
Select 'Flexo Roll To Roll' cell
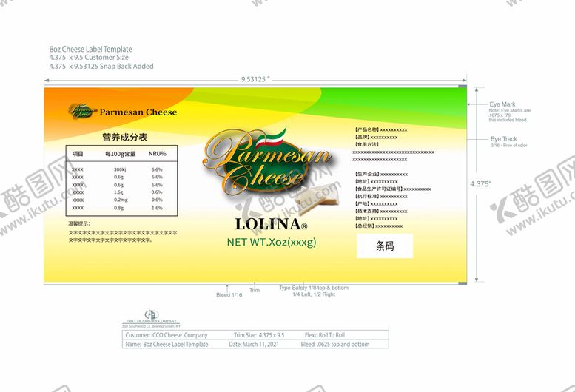click(325, 335)
